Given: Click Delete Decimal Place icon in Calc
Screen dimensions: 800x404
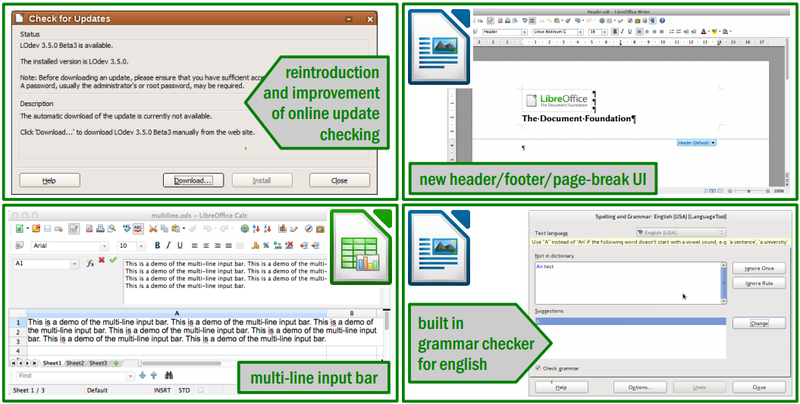Looking at the screenshot, I should 289,245.
